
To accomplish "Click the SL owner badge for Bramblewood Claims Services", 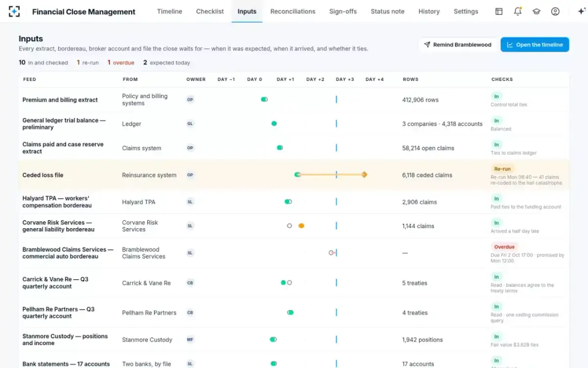I will coord(190,253).
